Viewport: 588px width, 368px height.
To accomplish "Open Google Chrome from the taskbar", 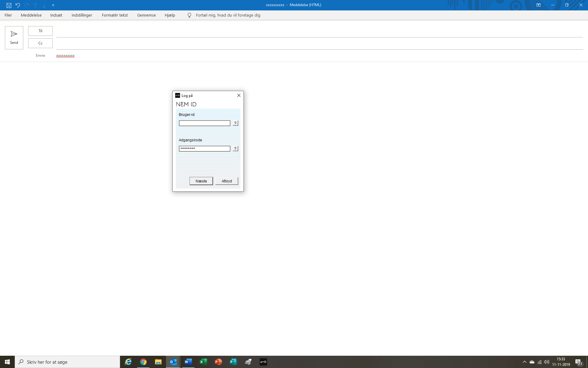I will coord(143,362).
